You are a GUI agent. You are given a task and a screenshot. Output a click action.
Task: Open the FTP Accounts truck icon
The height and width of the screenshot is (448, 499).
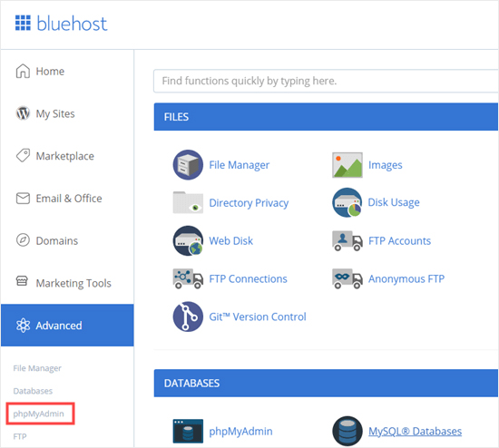(347, 241)
